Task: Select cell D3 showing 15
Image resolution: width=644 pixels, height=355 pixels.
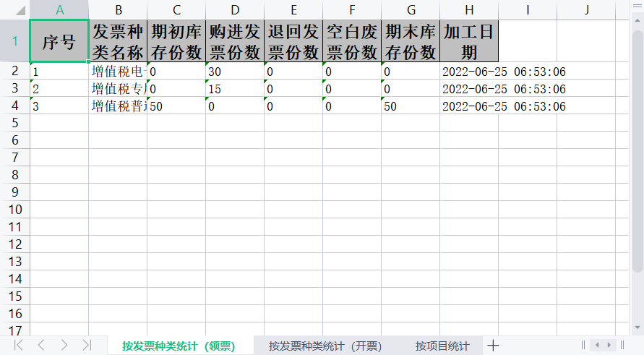Action: tap(235, 88)
